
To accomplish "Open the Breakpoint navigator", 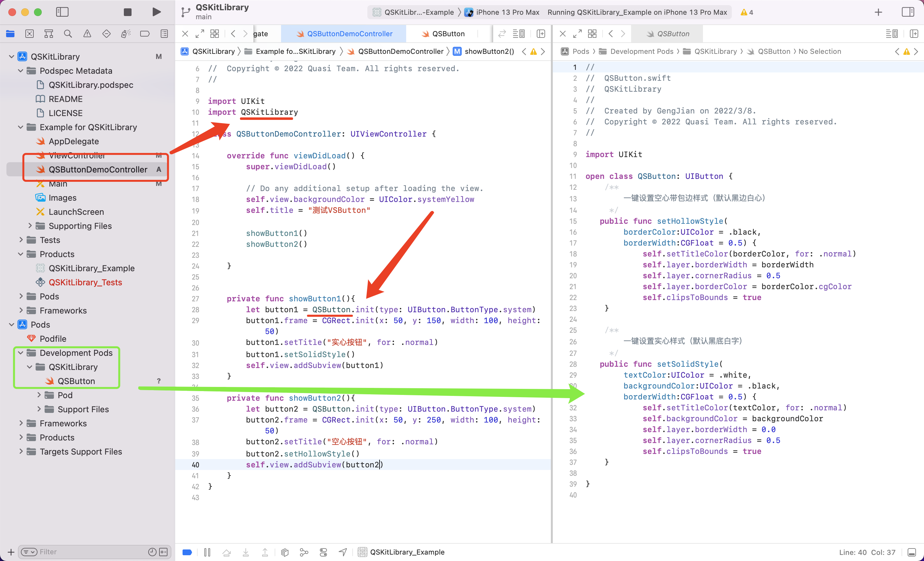I will pos(145,34).
